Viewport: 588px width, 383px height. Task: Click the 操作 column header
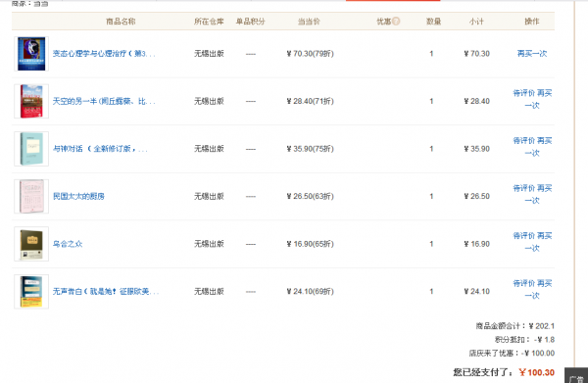click(x=532, y=22)
